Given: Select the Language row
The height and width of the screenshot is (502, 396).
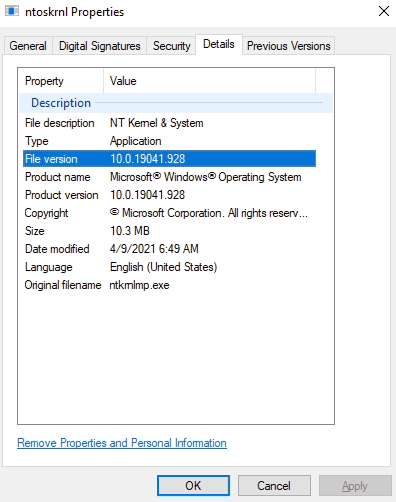Looking at the screenshot, I should point(169,267).
